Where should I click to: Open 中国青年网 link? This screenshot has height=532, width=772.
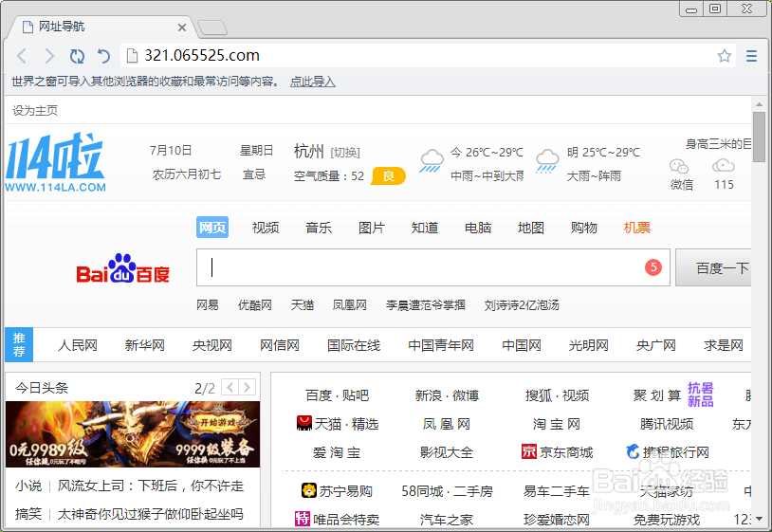coord(441,345)
